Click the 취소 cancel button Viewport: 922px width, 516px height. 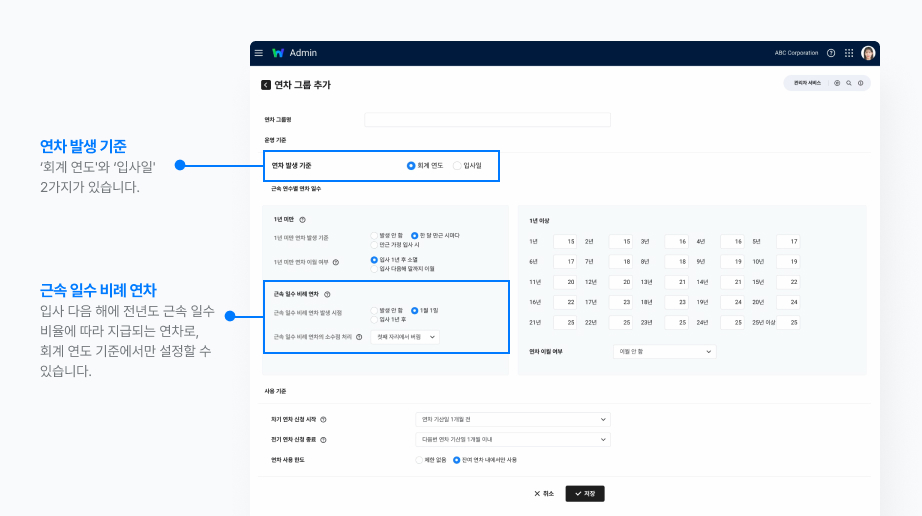tap(544, 493)
